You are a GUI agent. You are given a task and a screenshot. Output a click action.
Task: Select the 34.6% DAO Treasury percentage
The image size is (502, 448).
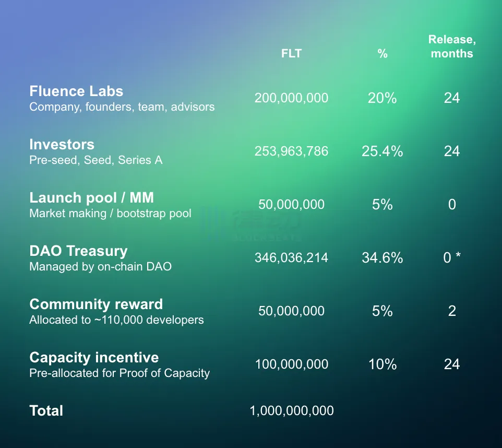tap(383, 257)
